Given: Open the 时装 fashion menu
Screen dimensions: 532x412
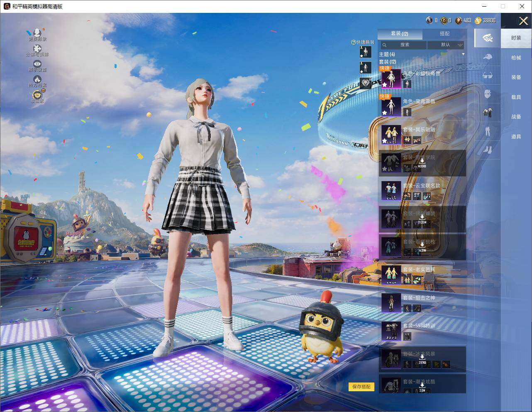Looking at the screenshot, I should click(516, 38).
